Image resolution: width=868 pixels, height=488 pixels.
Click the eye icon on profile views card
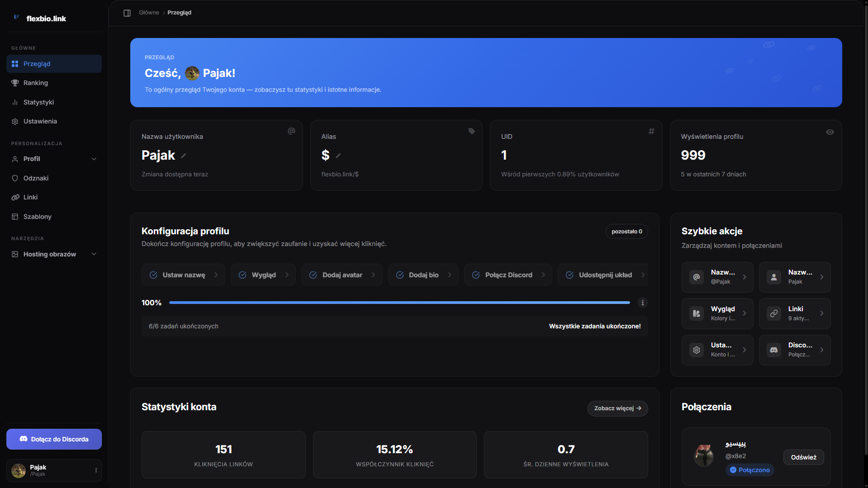pos(830,132)
